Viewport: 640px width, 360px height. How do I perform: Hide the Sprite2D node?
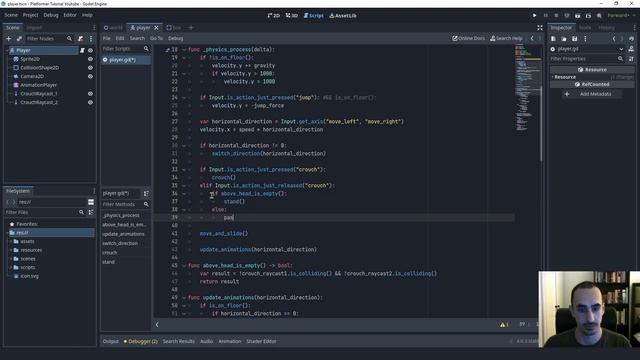click(x=90, y=59)
